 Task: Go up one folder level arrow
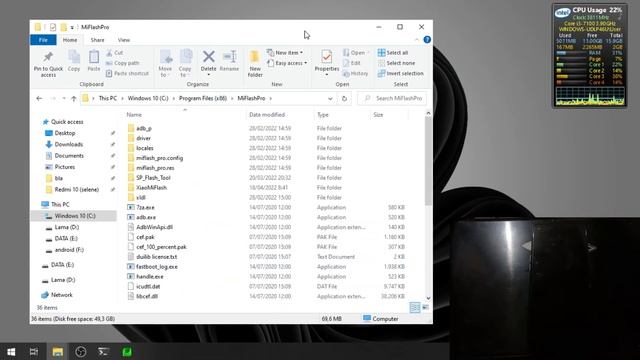[x=73, y=98]
